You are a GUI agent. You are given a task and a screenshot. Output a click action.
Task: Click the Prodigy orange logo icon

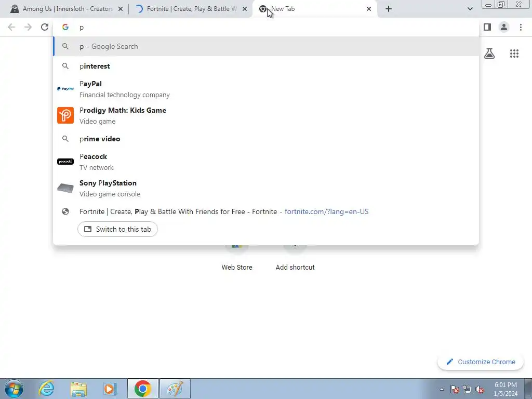coord(65,115)
